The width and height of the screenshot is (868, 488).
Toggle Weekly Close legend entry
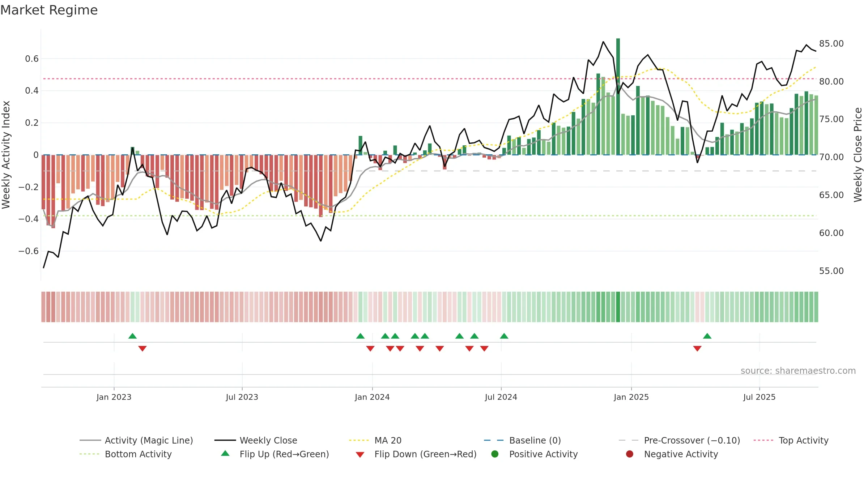[x=256, y=440]
